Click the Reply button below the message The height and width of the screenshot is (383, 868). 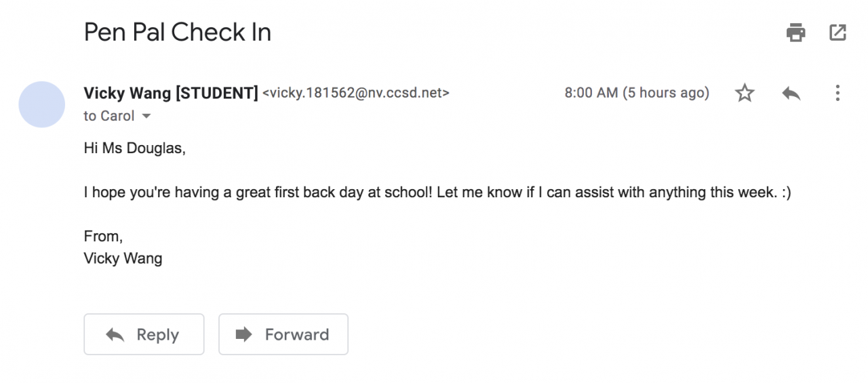click(144, 334)
